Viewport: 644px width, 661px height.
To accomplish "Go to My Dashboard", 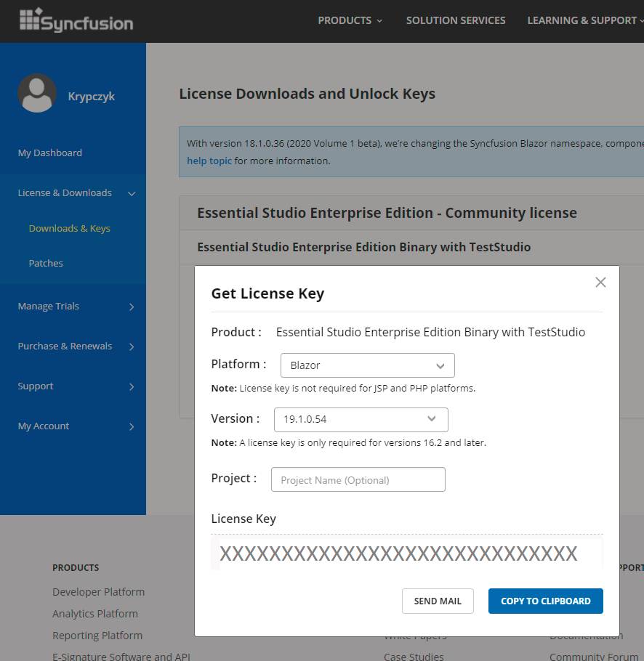I will [49, 153].
